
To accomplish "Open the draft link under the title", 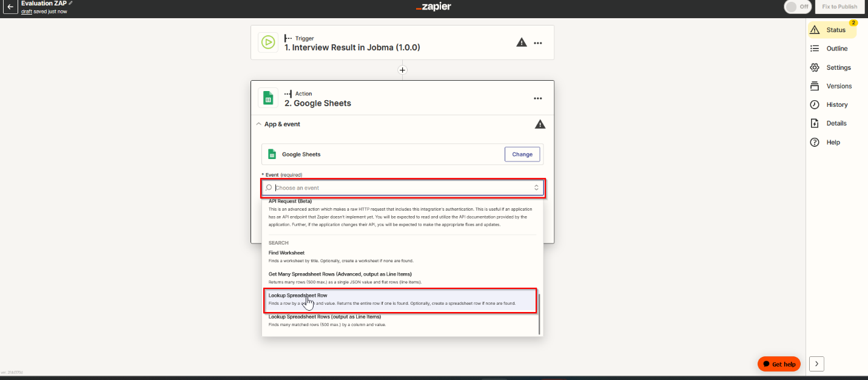I will coord(26,12).
